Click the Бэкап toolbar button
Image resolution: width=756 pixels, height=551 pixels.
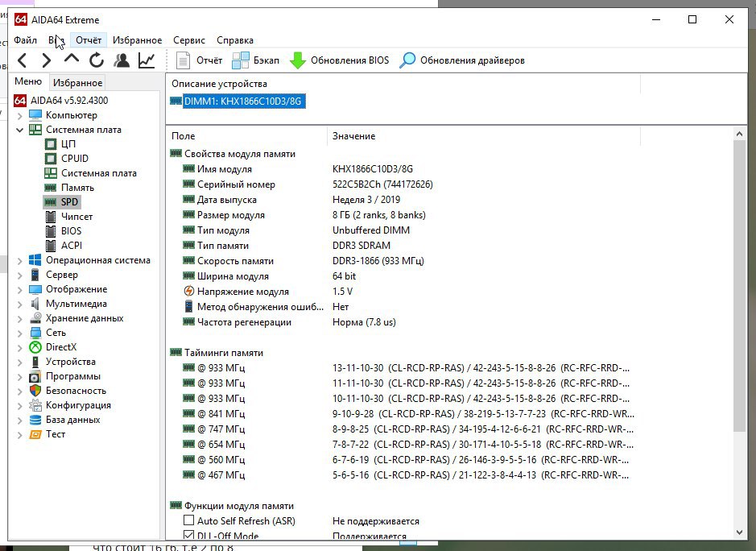(x=255, y=60)
